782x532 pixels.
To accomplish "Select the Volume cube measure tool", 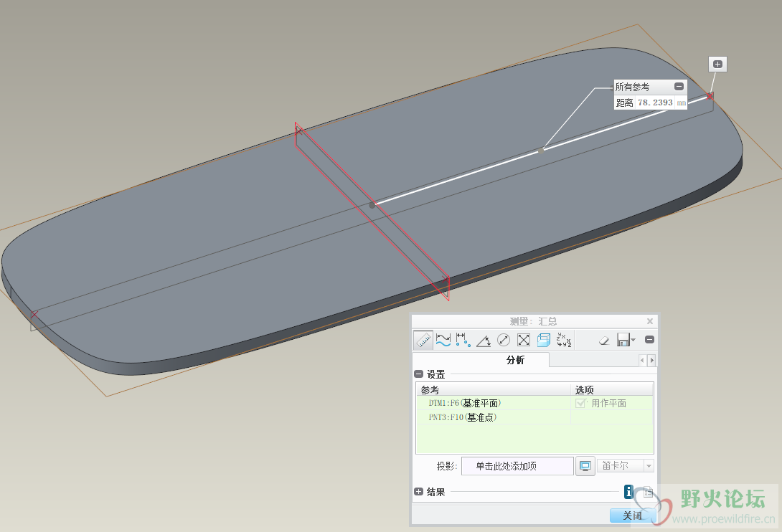I will pos(544,340).
